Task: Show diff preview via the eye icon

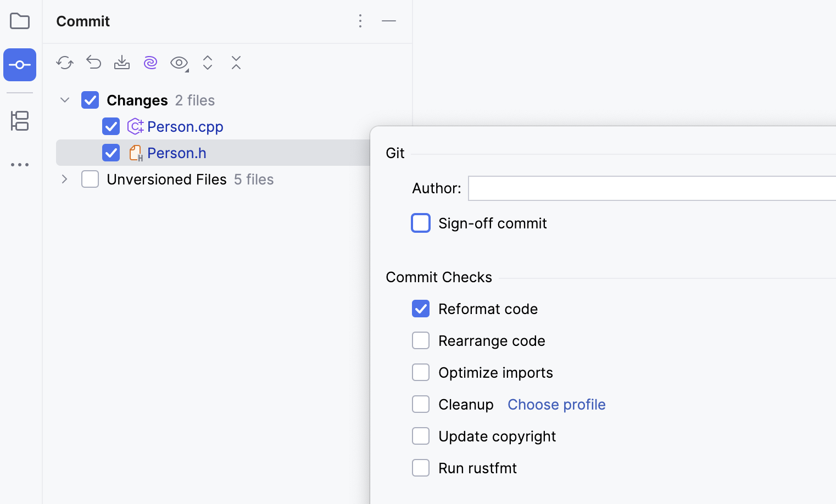Action: tap(179, 63)
